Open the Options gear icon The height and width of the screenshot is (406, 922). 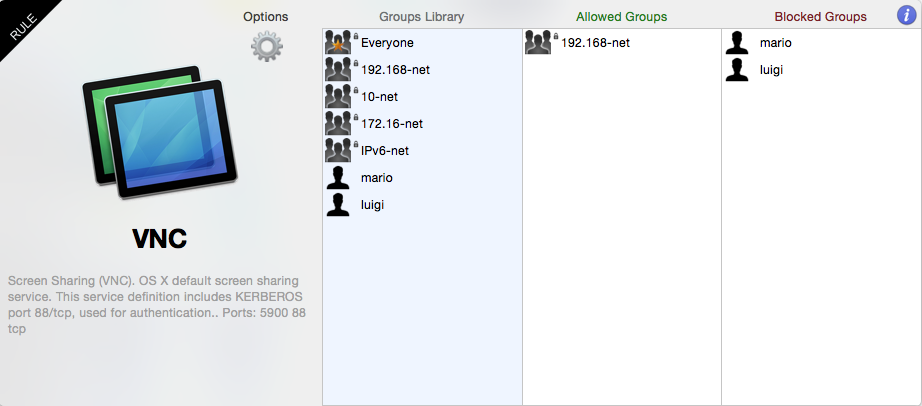(x=266, y=47)
